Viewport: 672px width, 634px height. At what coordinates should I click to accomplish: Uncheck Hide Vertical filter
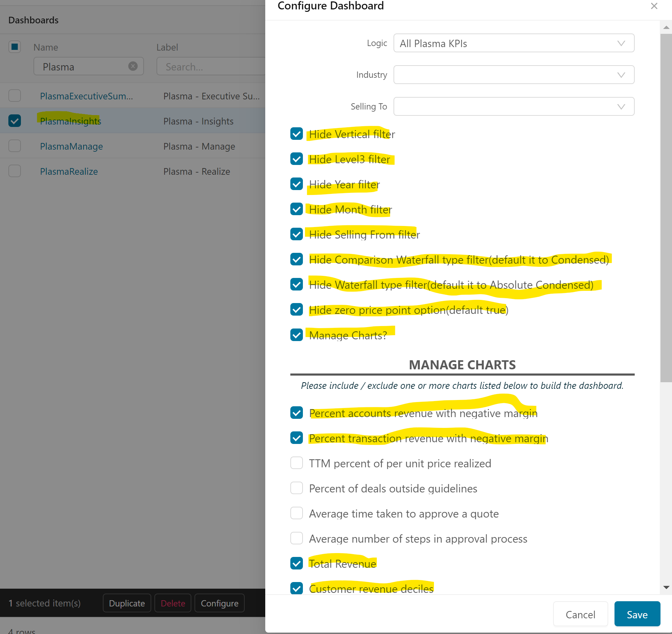pyautogui.click(x=297, y=134)
